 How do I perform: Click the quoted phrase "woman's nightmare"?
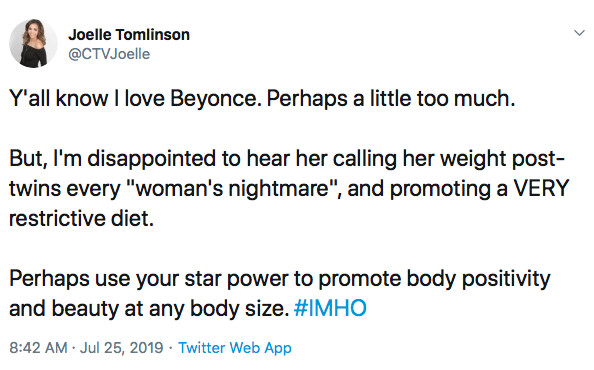[x=233, y=188]
